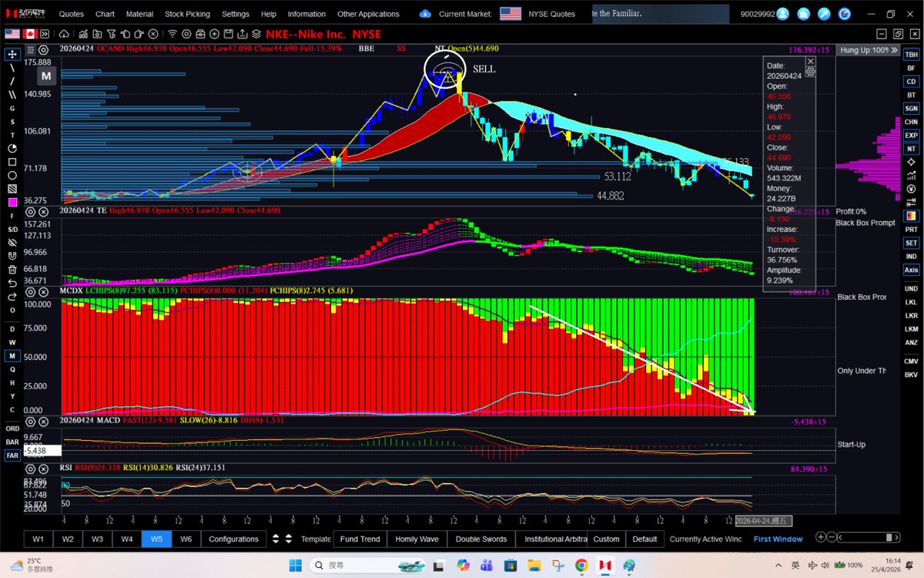Screen dimensions: 924x578
Task: Click the CHN button in right sidebar
Action: point(911,122)
